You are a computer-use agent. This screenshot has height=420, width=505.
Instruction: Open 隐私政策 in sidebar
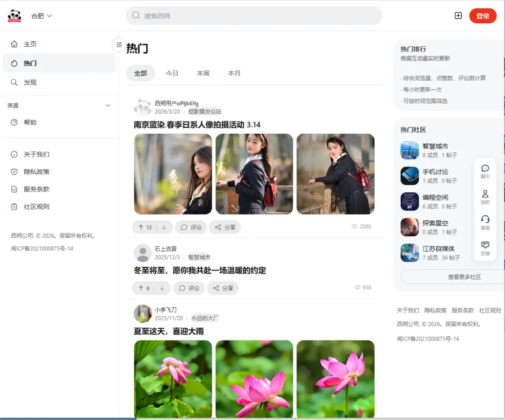[59, 172]
